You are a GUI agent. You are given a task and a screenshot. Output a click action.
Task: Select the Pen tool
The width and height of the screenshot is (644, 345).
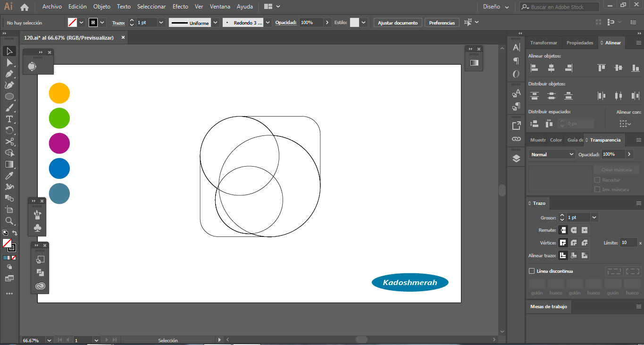(9, 74)
